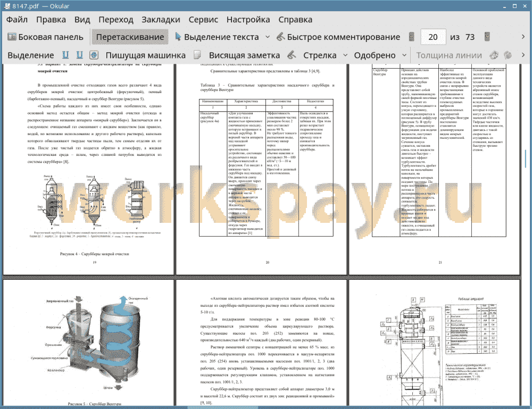Open the Настройка menu
Screen dimensions: 532x409
click(x=248, y=20)
